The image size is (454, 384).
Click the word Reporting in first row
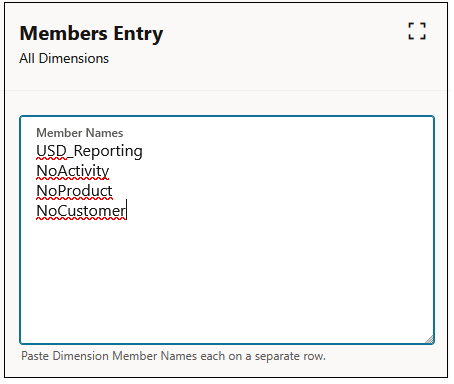pos(108,152)
